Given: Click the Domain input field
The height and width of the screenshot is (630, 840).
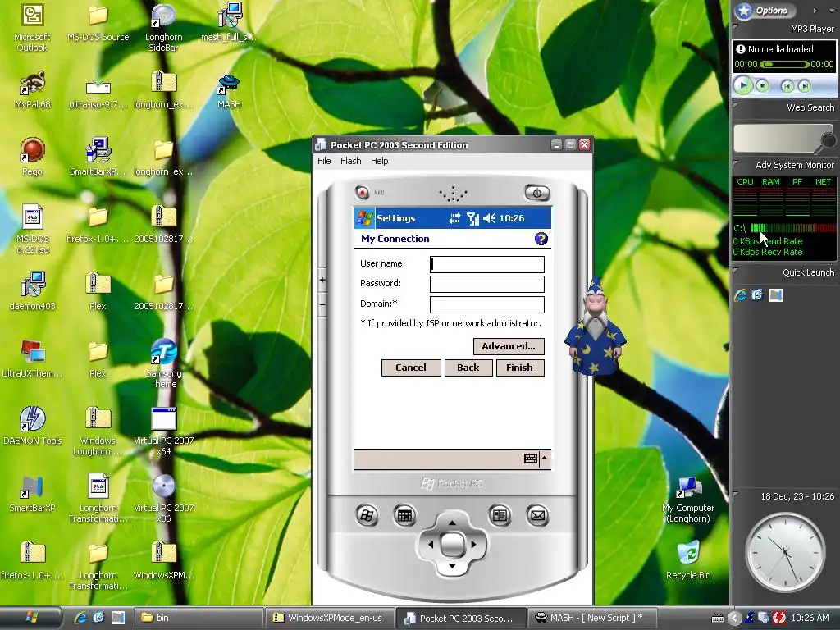Looking at the screenshot, I should click(487, 304).
